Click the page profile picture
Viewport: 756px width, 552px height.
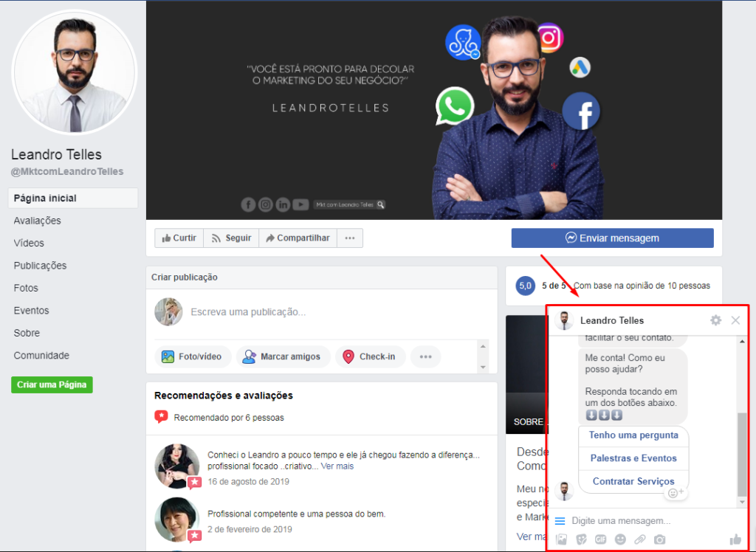(75, 72)
